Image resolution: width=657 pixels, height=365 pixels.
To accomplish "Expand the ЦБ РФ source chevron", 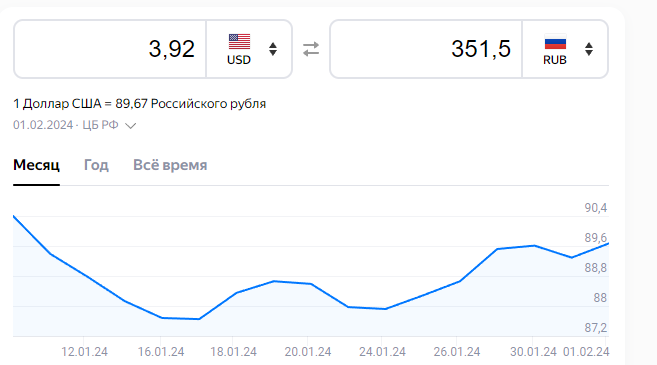I will pyautogui.click(x=131, y=125).
